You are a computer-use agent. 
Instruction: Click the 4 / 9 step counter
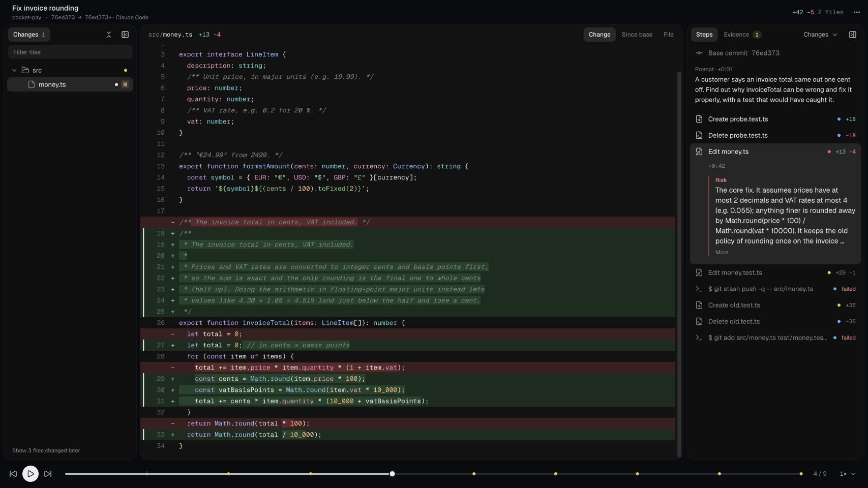coord(820,474)
